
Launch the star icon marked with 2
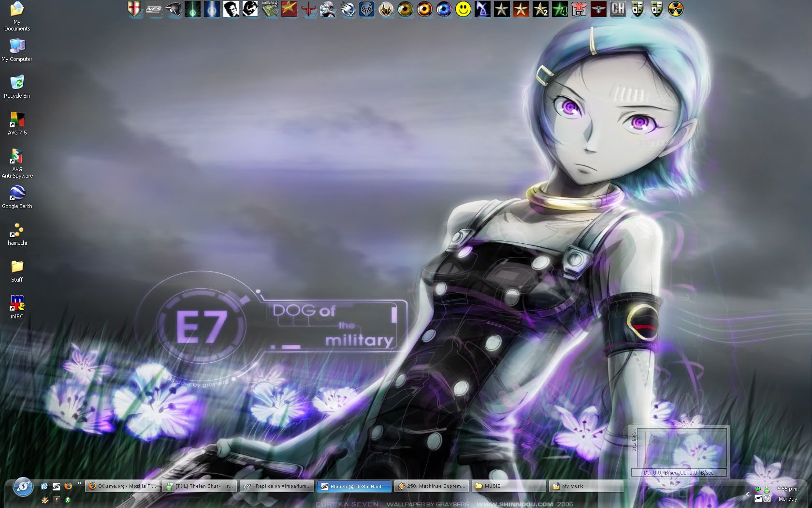pos(540,9)
